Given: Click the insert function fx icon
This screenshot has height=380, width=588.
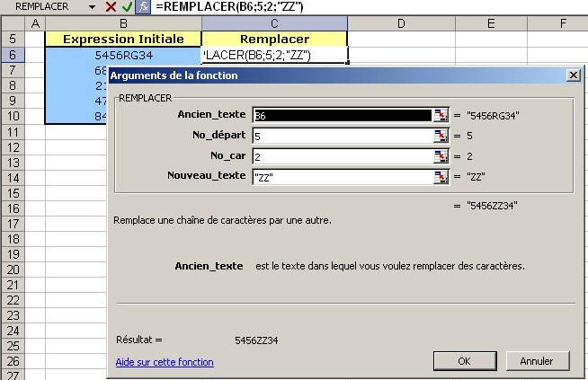Looking at the screenshot, I should pos(142,6).
